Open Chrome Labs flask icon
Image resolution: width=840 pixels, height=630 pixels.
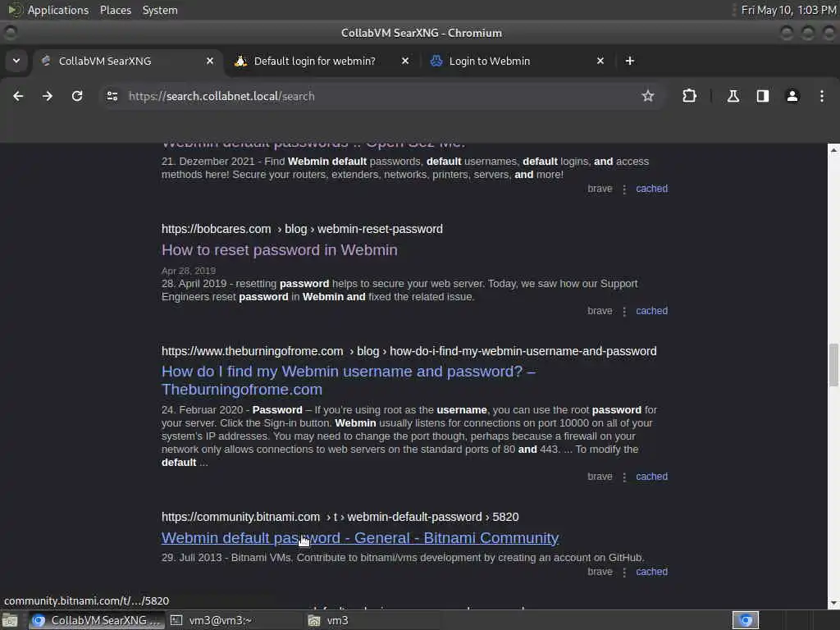(x=733, y=96)
